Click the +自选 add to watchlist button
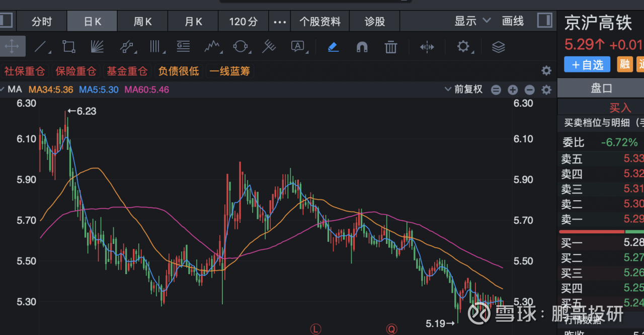644x335 pixels. [x=587, y=64]
